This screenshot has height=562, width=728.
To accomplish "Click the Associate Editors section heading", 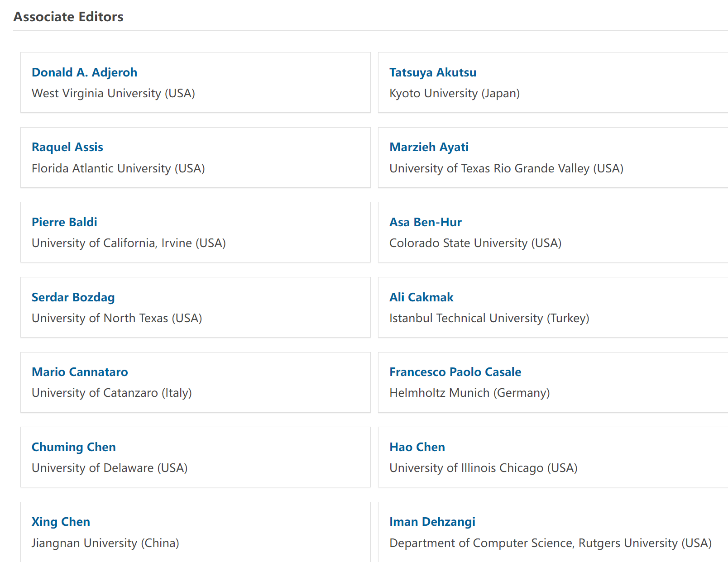I will pos(68,17).
